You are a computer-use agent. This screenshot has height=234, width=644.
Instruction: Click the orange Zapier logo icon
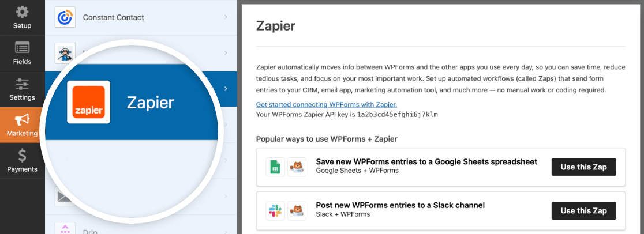89,102
